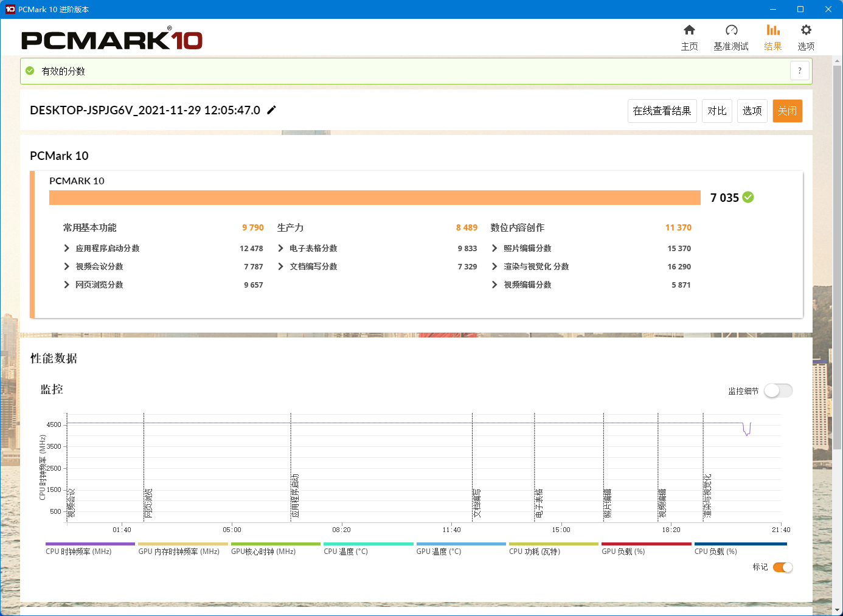Image resolution: width=843 pixels, height=616 pixels.
Task: Click the CPU 功耗 (瓦特) legend swatch
Action: 553,544
